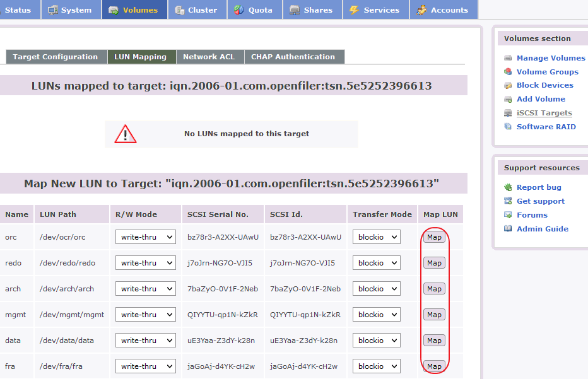Open the CHAP Authentication tab
588x379 pixels.
[295, 57]
